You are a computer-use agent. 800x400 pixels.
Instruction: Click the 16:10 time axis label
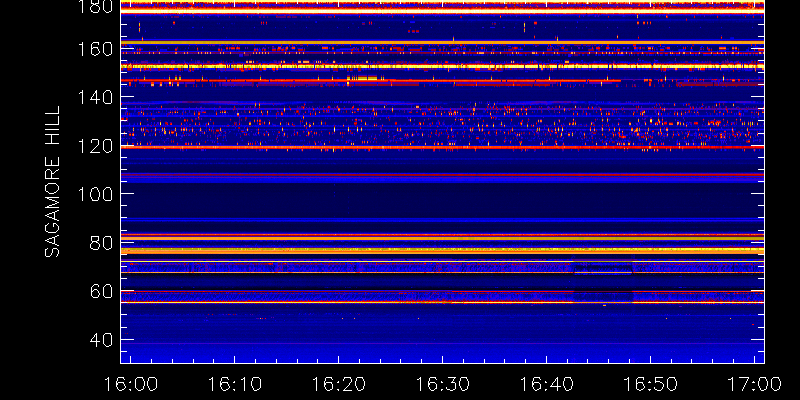pyautogui.click(x=235, y=384)
